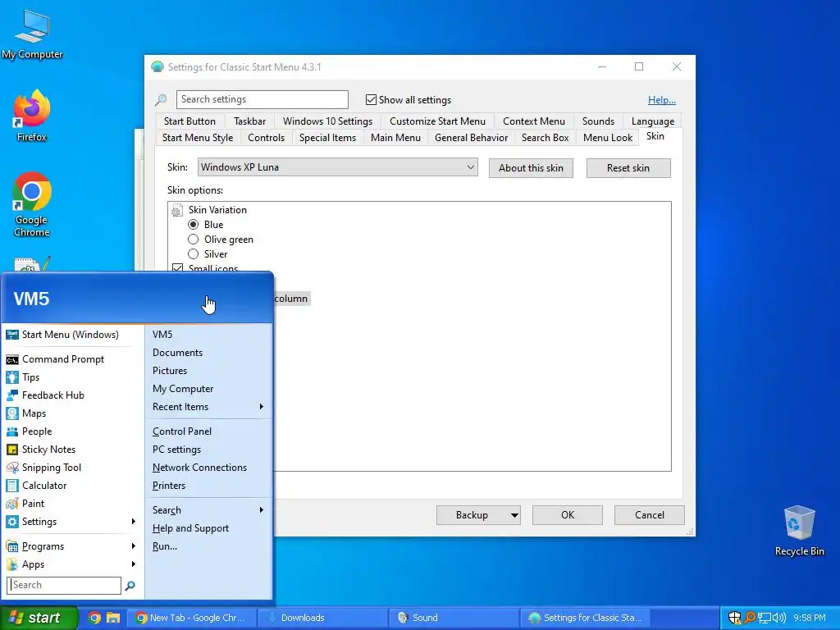Switch to Menu Look tab
This screenshot has width=840, height=630.
[x=608, y=138]
